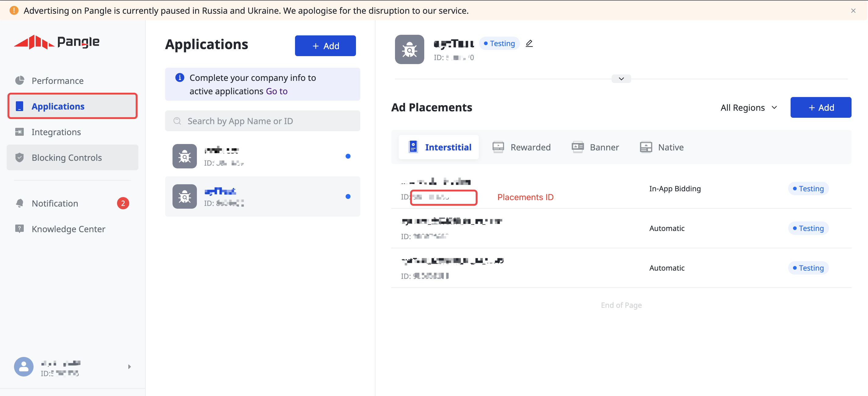Expand the user profile menu at bottom left
The image size is (868, 396).
pyautogui.click(x=130, y=367)
